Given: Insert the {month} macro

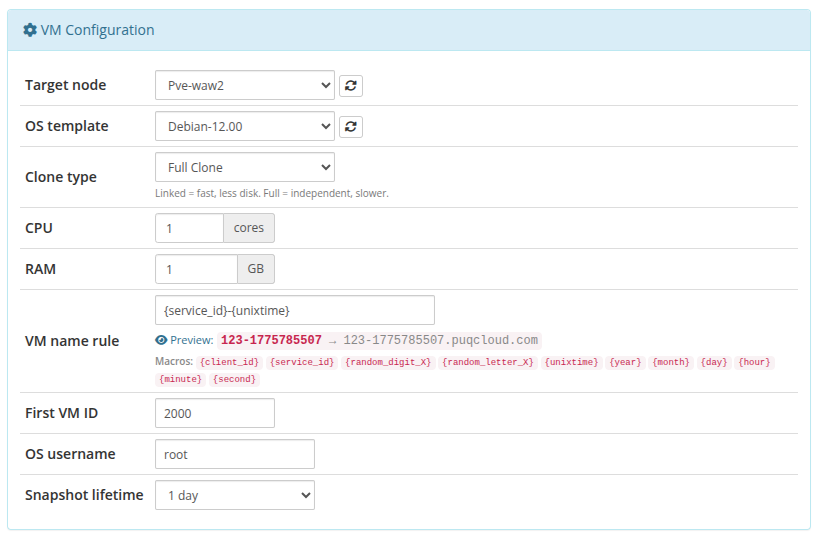Looking at the screenshot, I should point(671,362).
